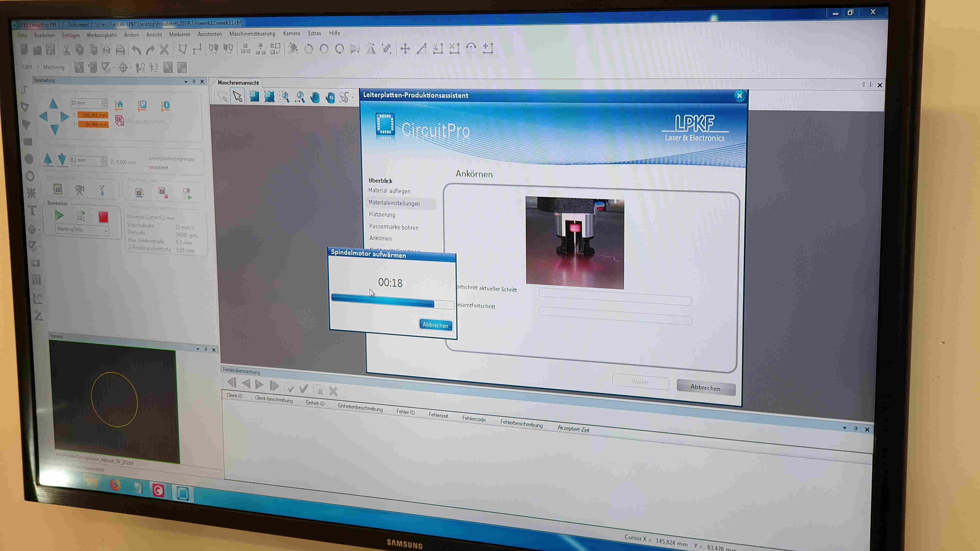The image size is (980, 551).
Task: Click the home position icon
Action: (119, 105)
